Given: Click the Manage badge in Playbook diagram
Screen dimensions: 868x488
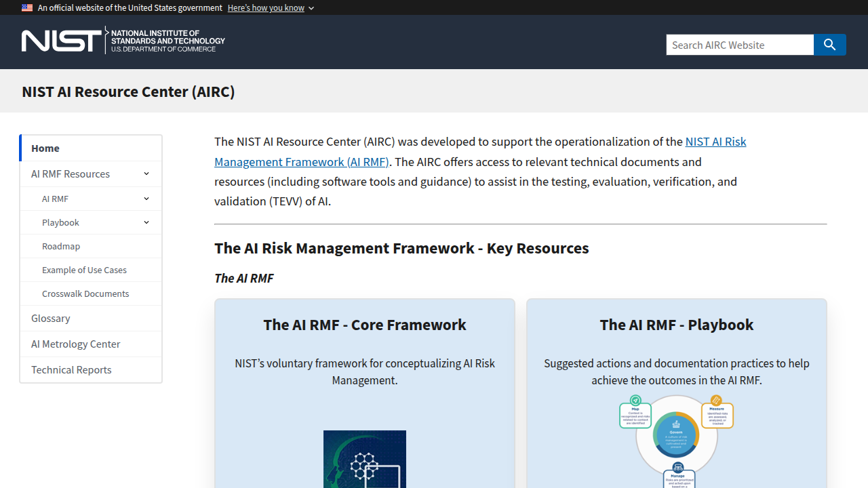Looking at the screenshot, I should pyautogui.click(x=678, y=476).
